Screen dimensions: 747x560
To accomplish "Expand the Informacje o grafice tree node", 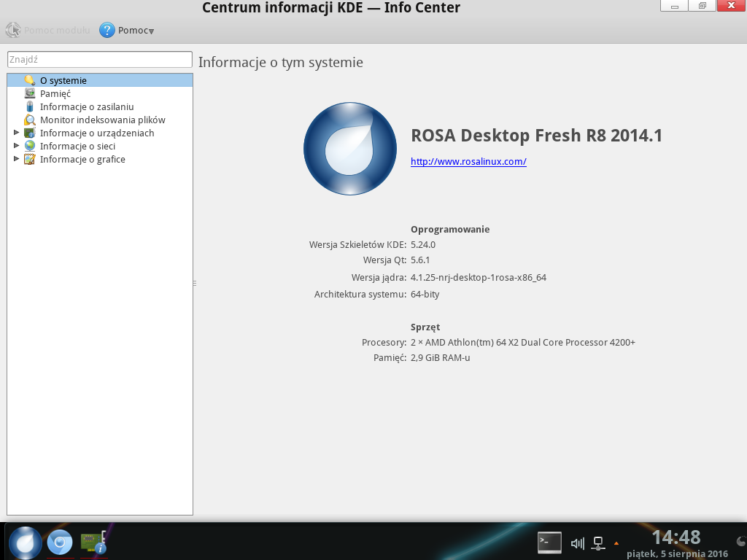I will click(x=17, y=159).
